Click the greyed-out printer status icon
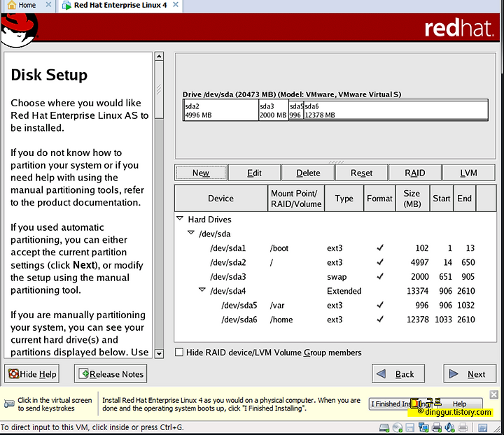Screen dimensions: 504x435 click(x=463, y=427)
